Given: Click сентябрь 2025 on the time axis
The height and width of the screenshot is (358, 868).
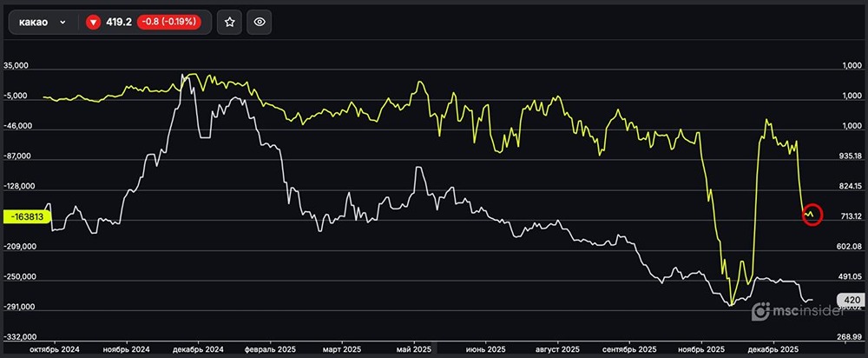Looking at the screenshot, I should (629, 349).
